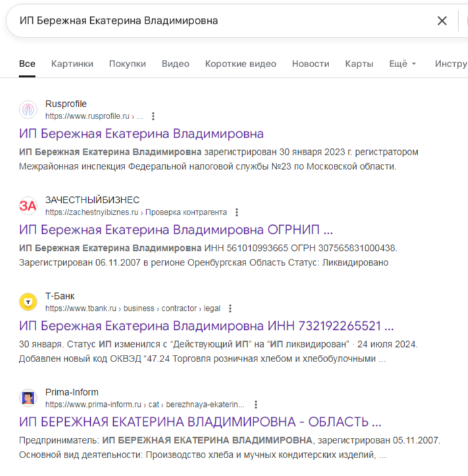The width and height of the screenshot is (468, 476).
Task: Open the three-dot menu for the zachestnyibiznes result
Action: coord(237,213)
